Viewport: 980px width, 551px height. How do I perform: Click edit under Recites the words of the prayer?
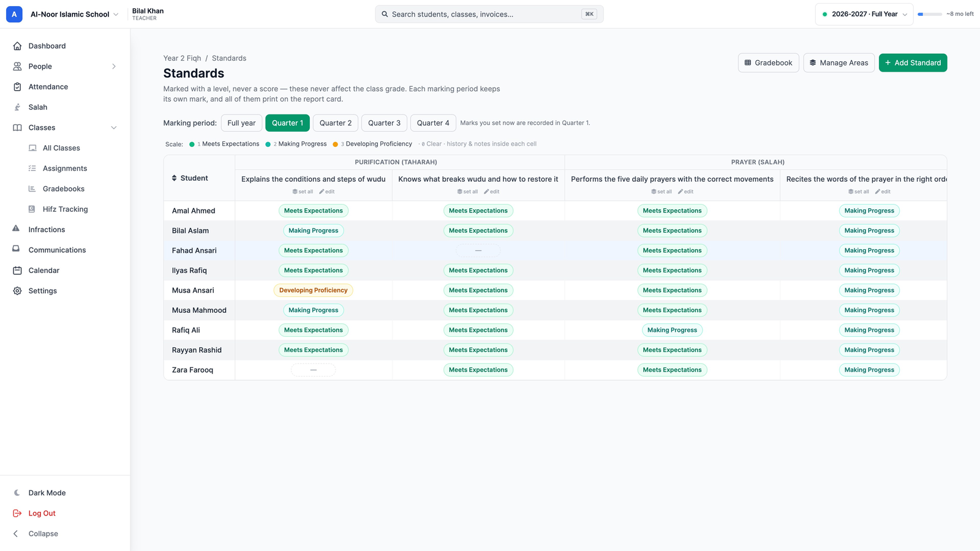click(883, 192)
